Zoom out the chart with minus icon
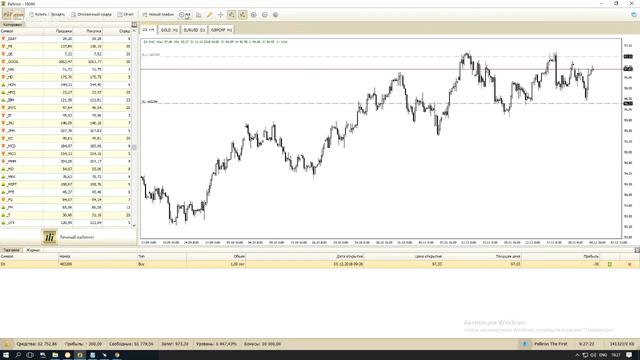 (264, 15)
